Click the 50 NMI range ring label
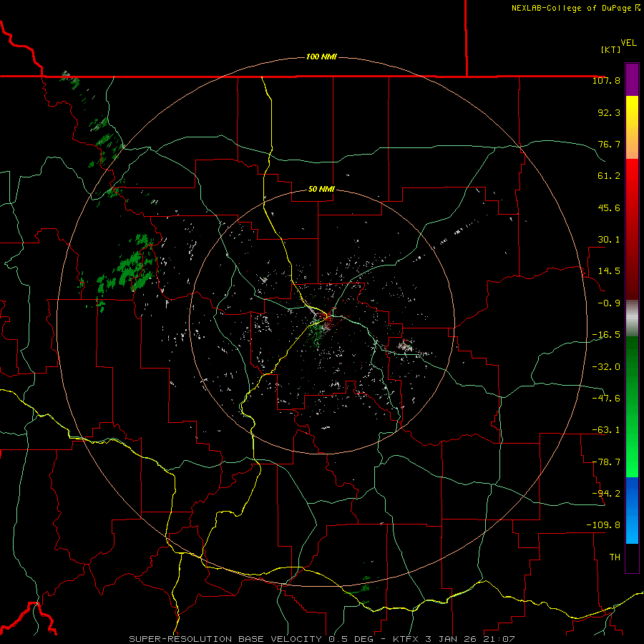The height and width of the screenshot is (644, 644). [x=321, y=190]
